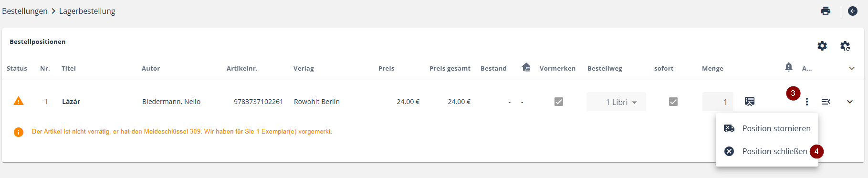This screenshot has width=868, height=178.
Task: Click the print icon
Action: 826,11
